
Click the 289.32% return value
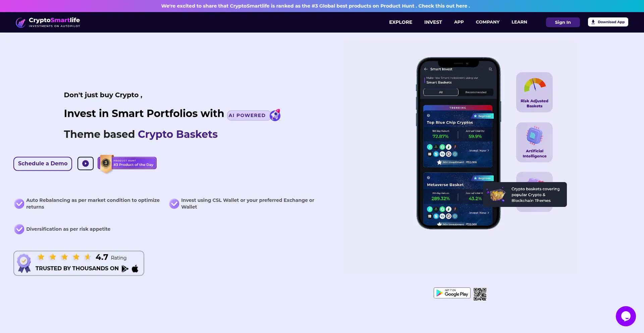pos(440,199)
